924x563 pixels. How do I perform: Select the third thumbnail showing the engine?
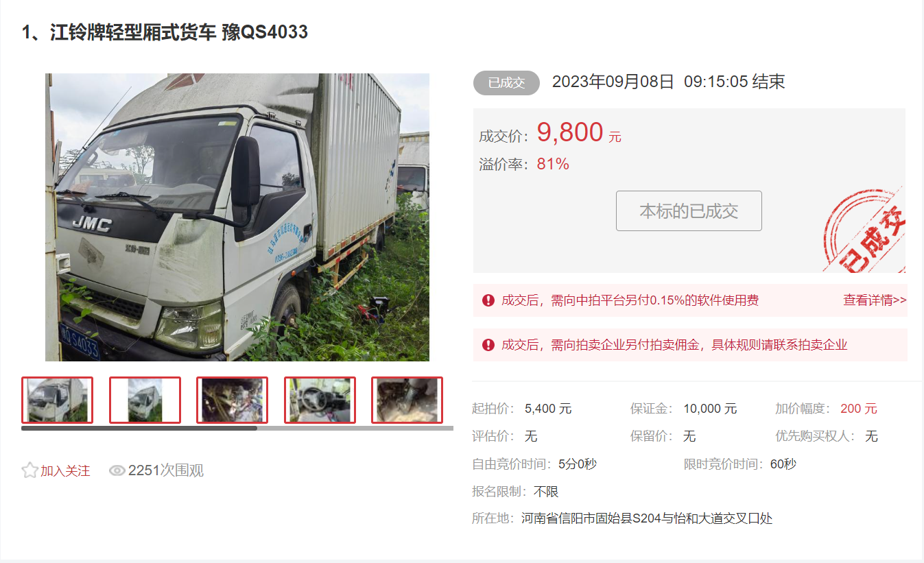tap(232, 400)
